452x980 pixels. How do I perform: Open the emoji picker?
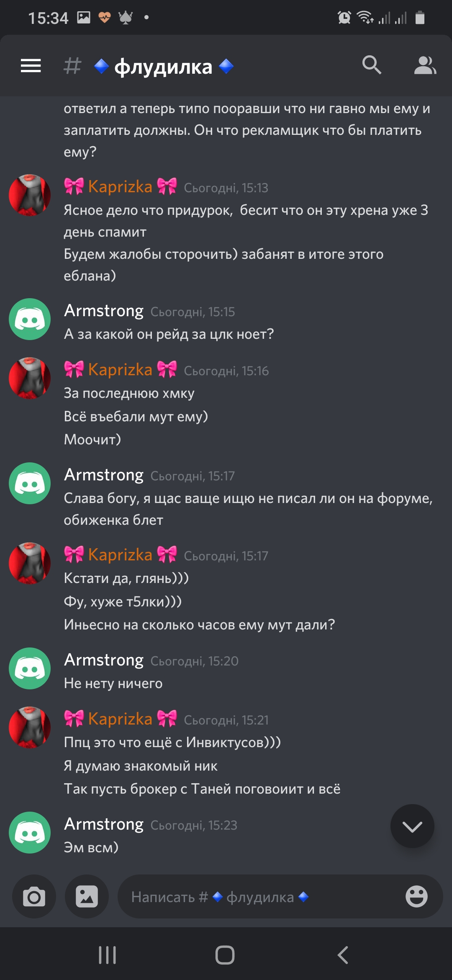[416, 897]
